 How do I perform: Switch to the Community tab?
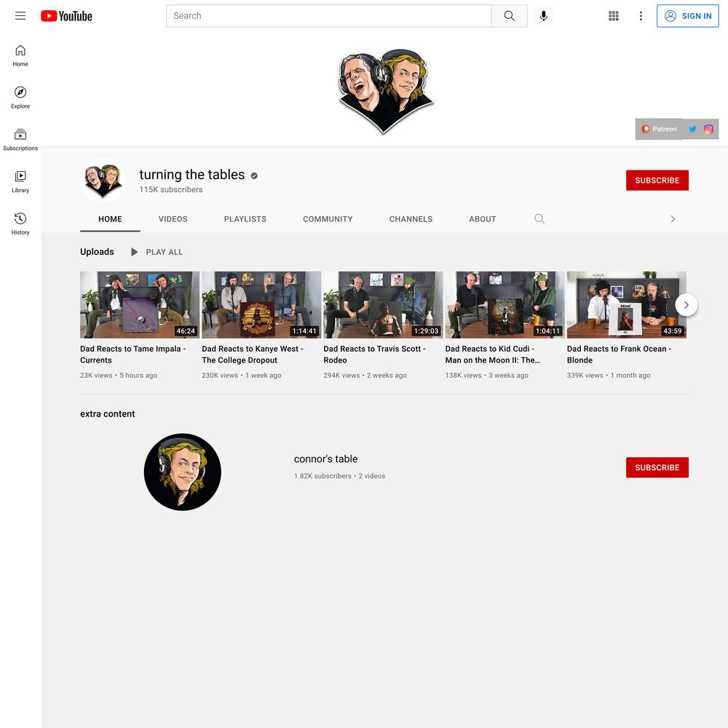point(328,219)
